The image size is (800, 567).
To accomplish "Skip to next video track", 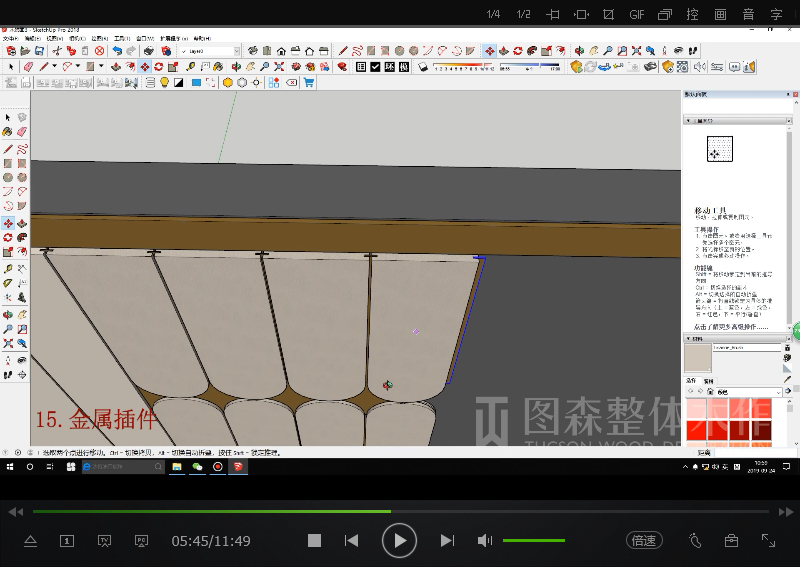I will 447,541.
